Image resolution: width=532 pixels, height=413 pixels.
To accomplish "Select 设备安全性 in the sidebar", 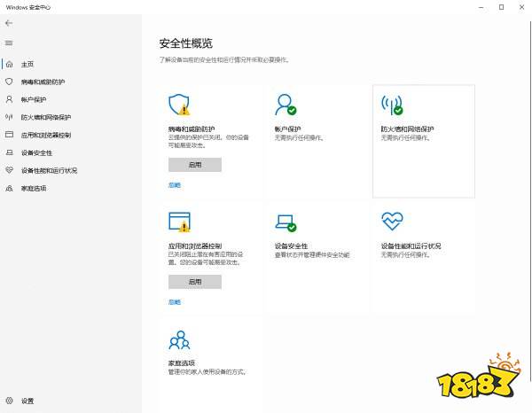I will (x=36, y=153).
